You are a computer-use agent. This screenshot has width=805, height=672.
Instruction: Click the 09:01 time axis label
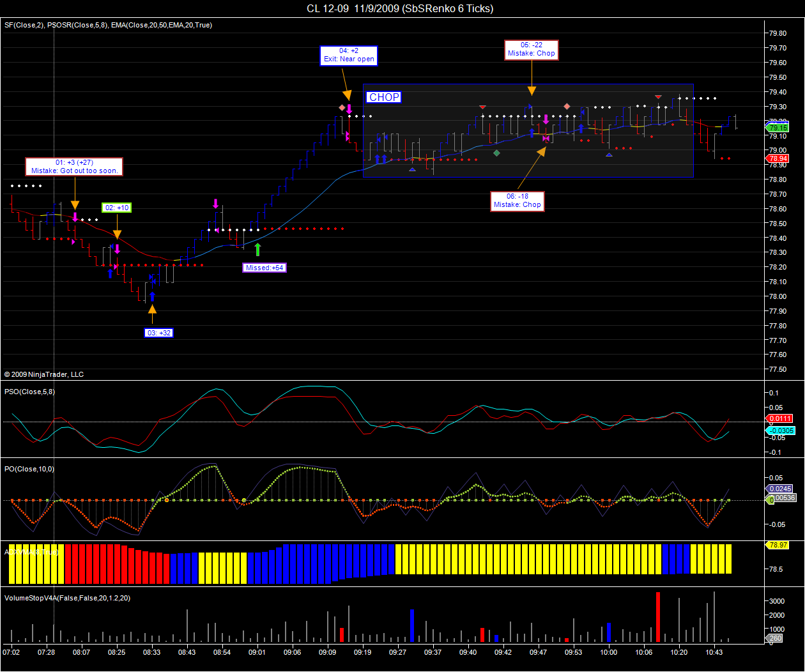[x=257, y=652]
